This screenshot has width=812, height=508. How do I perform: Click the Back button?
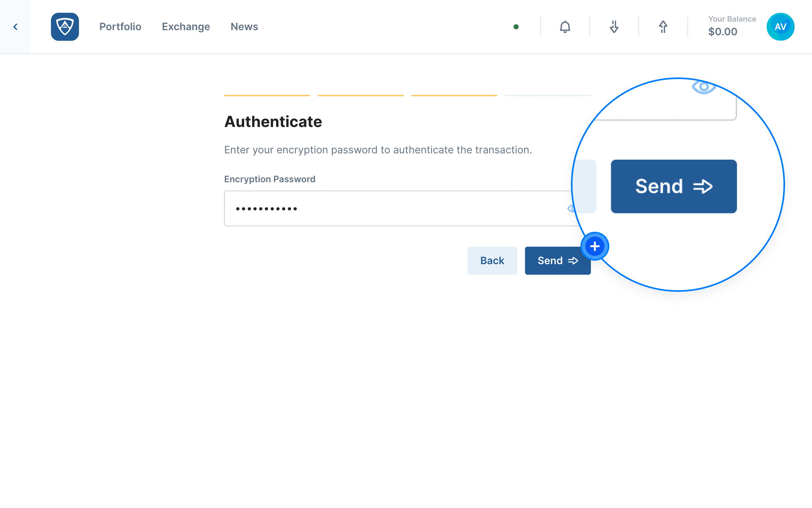click(492, 261)
